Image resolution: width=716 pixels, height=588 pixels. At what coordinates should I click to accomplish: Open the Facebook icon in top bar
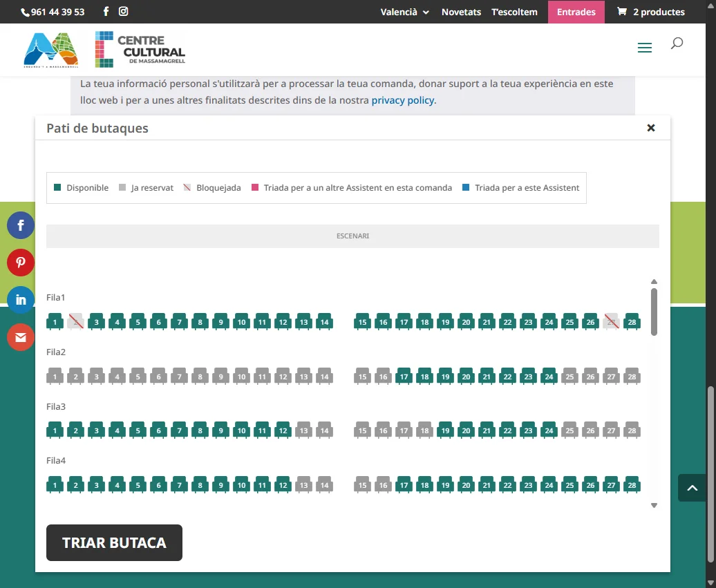pyautogui.click(x=106, y=12)
